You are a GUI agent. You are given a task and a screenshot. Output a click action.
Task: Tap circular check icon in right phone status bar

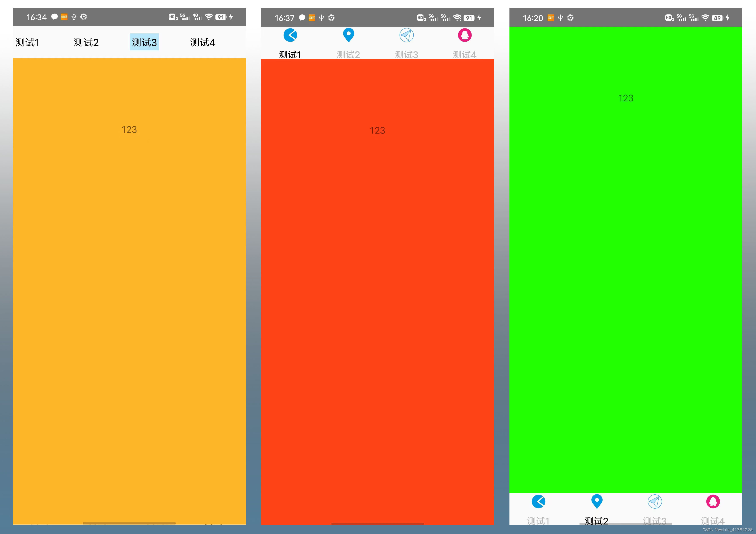coord(570,18)
